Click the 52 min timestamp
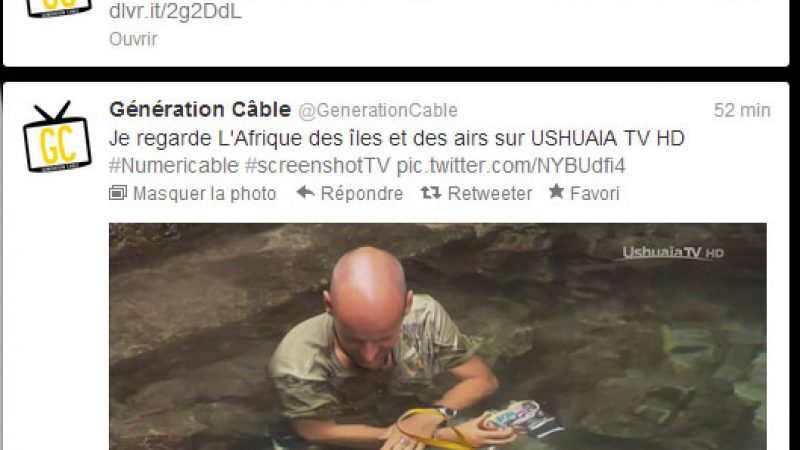Viewport: 800px width, 450px height. pyautogui.click(x=742, y=110)
